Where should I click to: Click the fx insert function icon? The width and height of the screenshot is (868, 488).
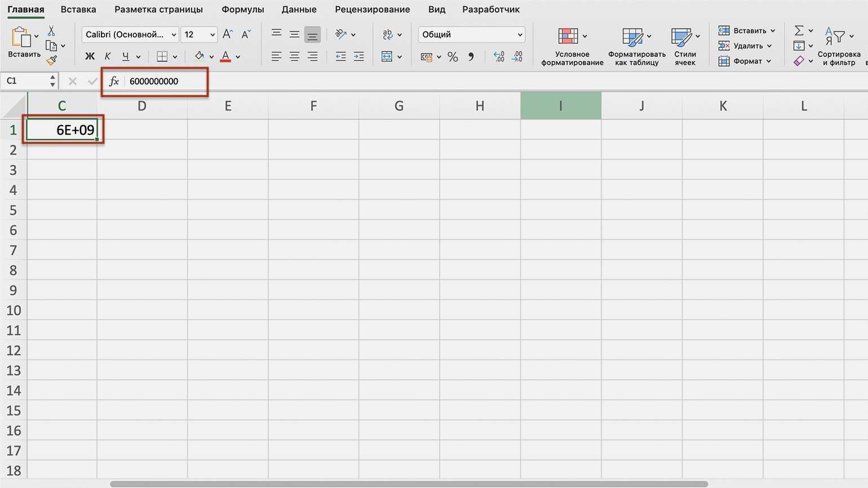[114, 81]
